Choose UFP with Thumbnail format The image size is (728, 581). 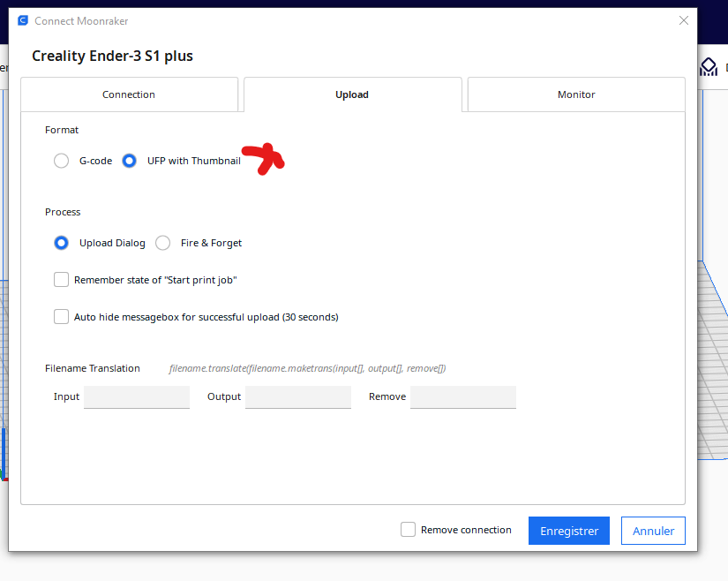point(129,161)
